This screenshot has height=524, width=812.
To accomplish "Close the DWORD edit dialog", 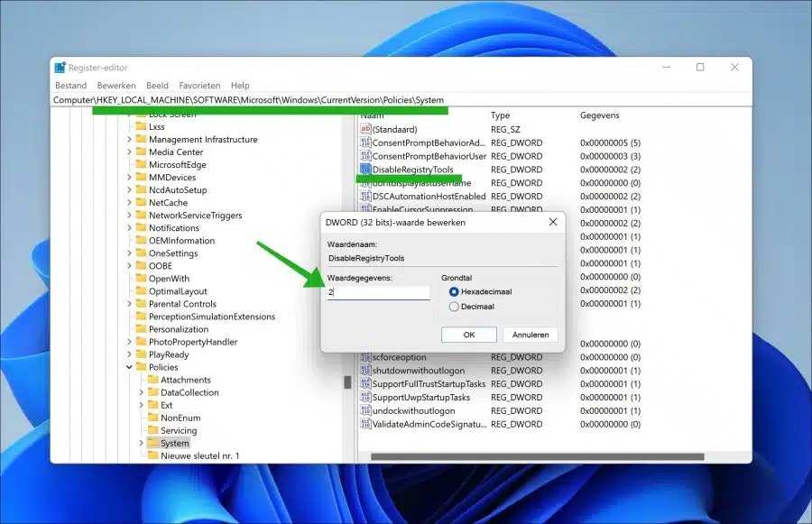I will 553,222.
